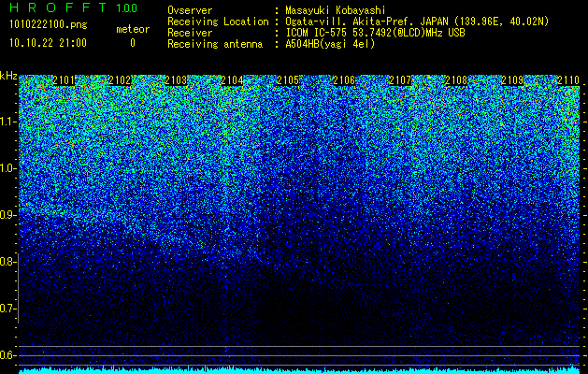Screen dimensions: 588x374
Task: Click the version number 1.00
Action: [127, 8]
